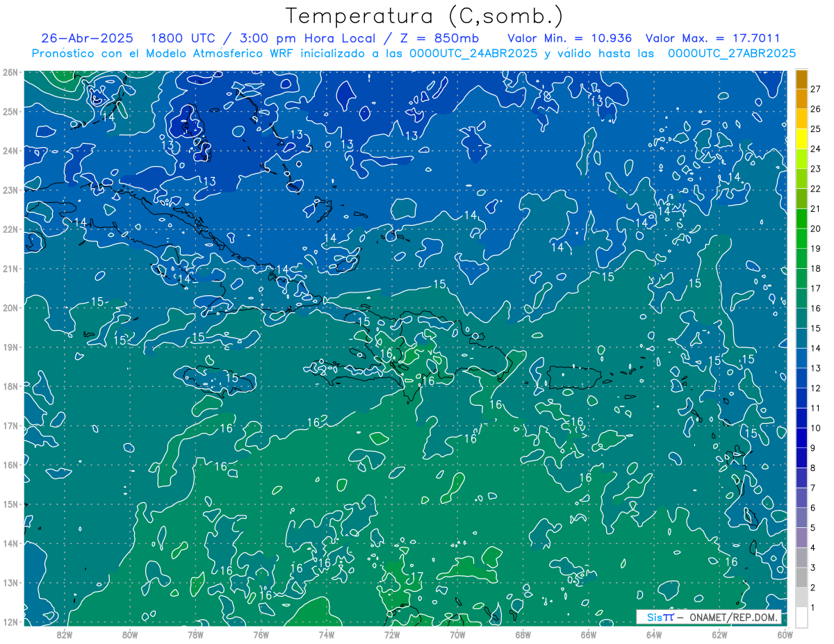This screenshot has width=834, height=644.
Task: Click the '82W' longitude axis label
Action: 65,634
